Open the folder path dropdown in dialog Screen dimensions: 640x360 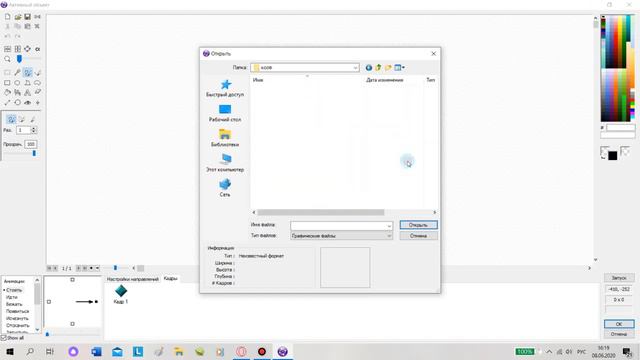tap(355, 67)
